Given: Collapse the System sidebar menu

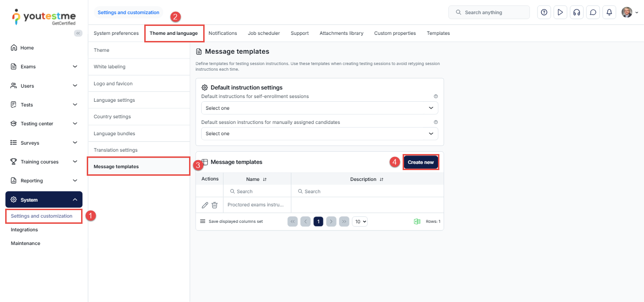Looking at the screenshot, I should pyautogui.click(x=44, y=200).
